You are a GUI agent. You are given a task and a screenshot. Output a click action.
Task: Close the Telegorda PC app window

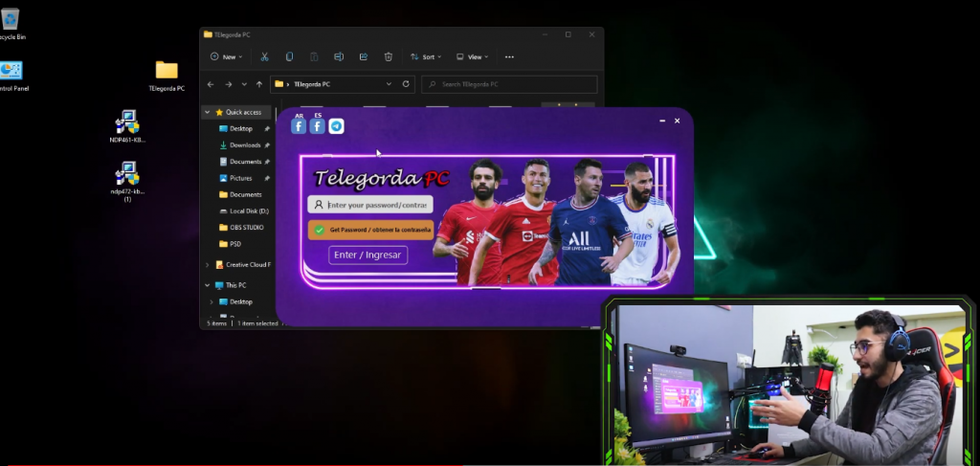pyautogui.click(x=677, y=121)
